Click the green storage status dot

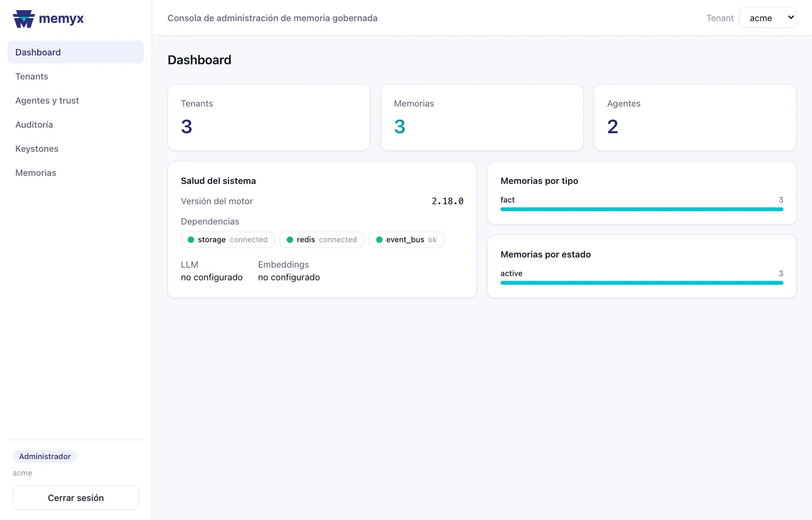pos(191,239)
